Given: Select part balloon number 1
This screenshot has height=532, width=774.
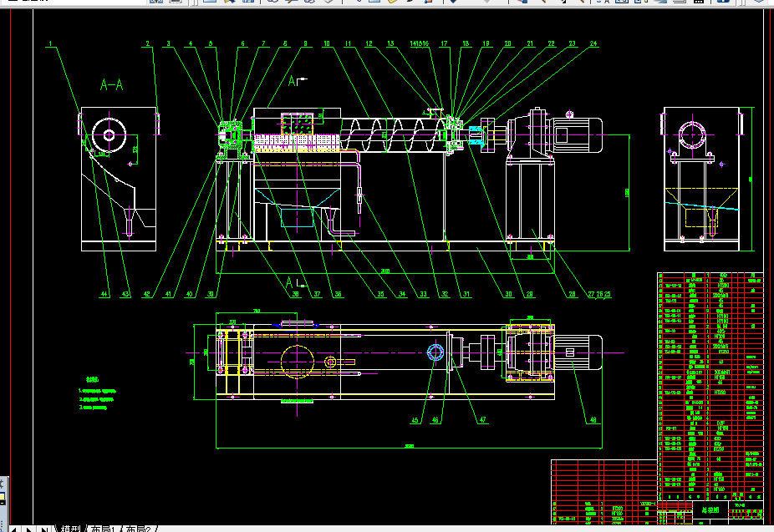Looking at the screenshot, I should click(x=50, y=44).
